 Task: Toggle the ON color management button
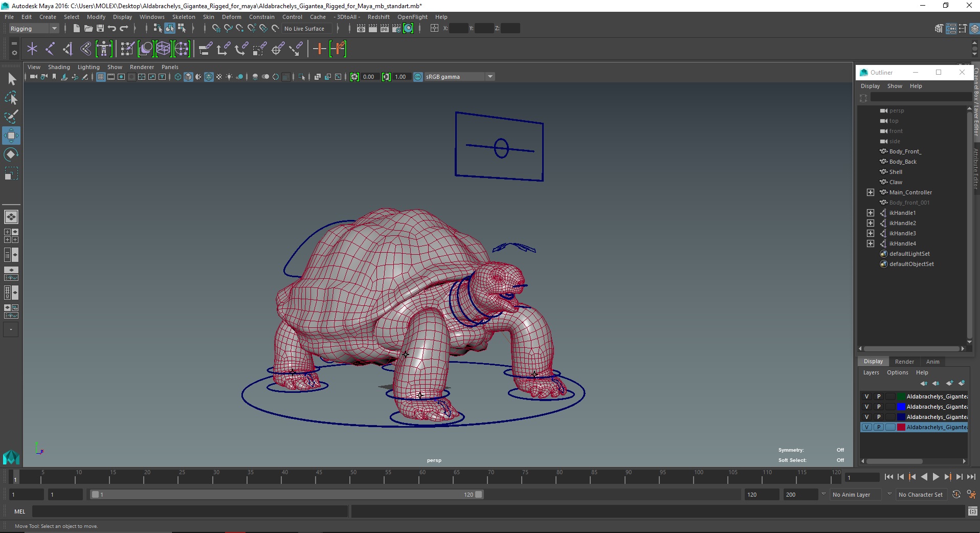point(418,77)
